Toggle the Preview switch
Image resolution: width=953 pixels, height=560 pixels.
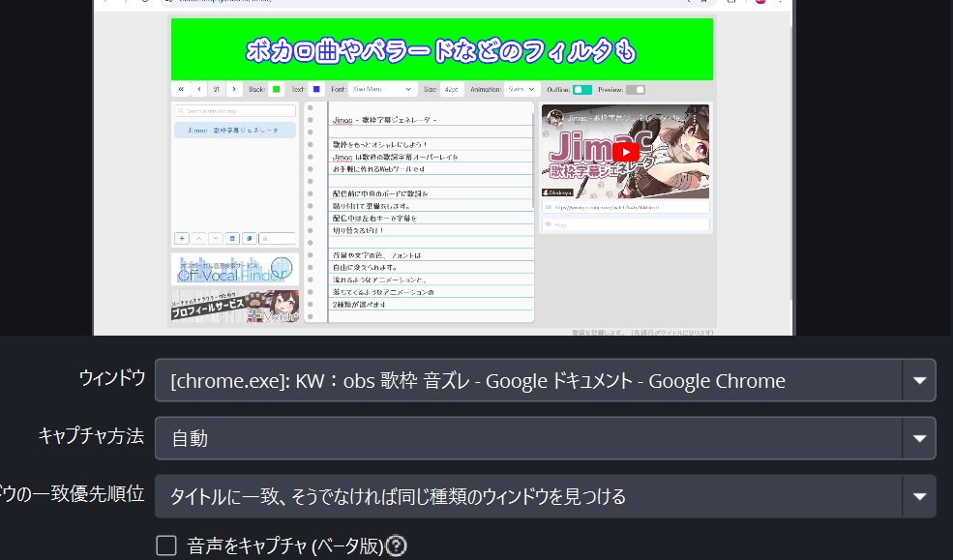(635, 90)
